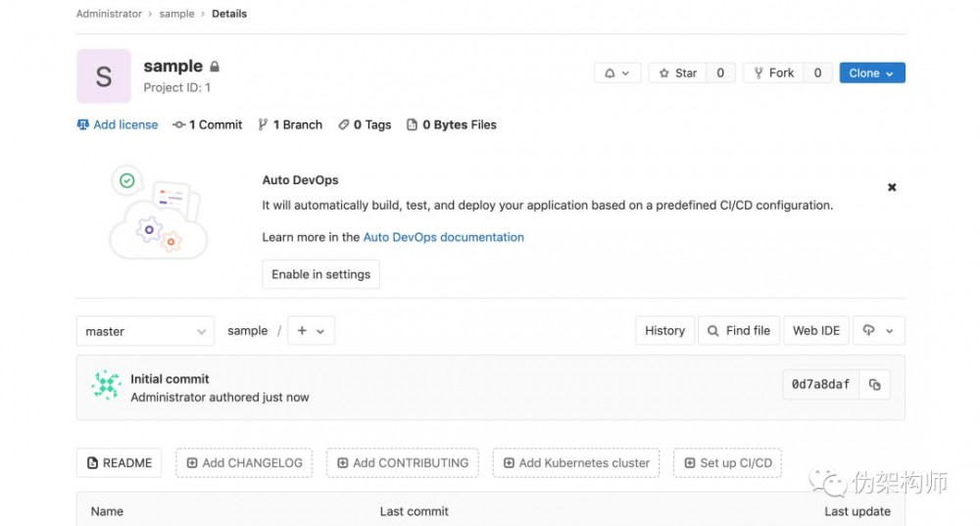Viewport: 980px width, 526px height.
Task: Open the 1 Branch link
Action: click(290, 125)
